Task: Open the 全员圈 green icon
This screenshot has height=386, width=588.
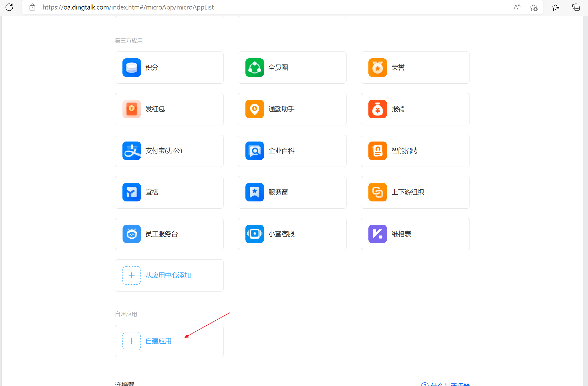Action: coord(255,68)
